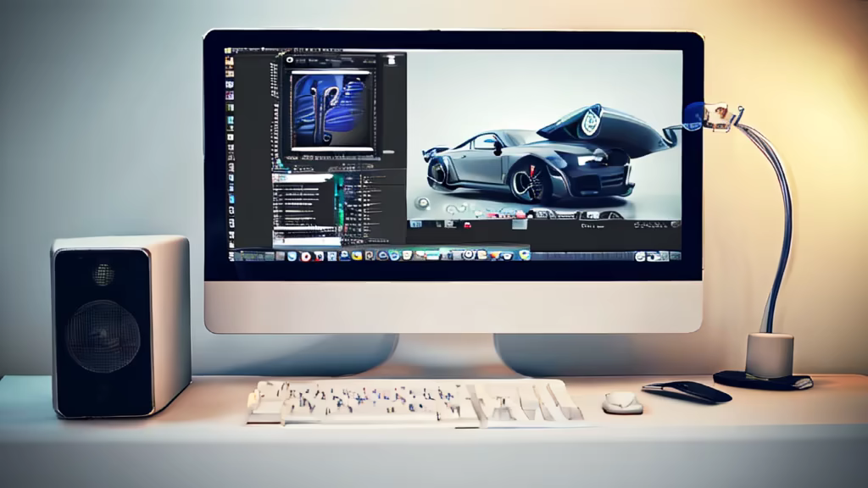Image resolution: width=868 pixels, height=488 pixels.
Task: Click the light gray square in bar under viewport
Action: point(518,225)
